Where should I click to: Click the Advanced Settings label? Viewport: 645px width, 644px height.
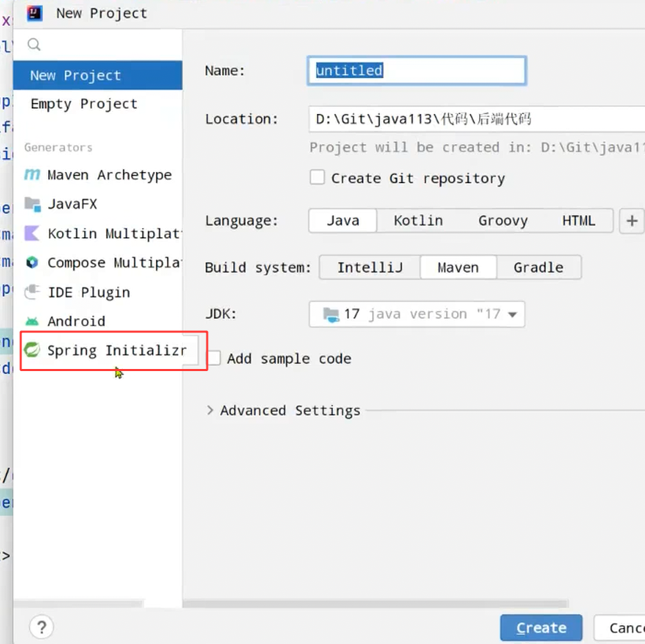pyautogui.click(x=290, y=410)
